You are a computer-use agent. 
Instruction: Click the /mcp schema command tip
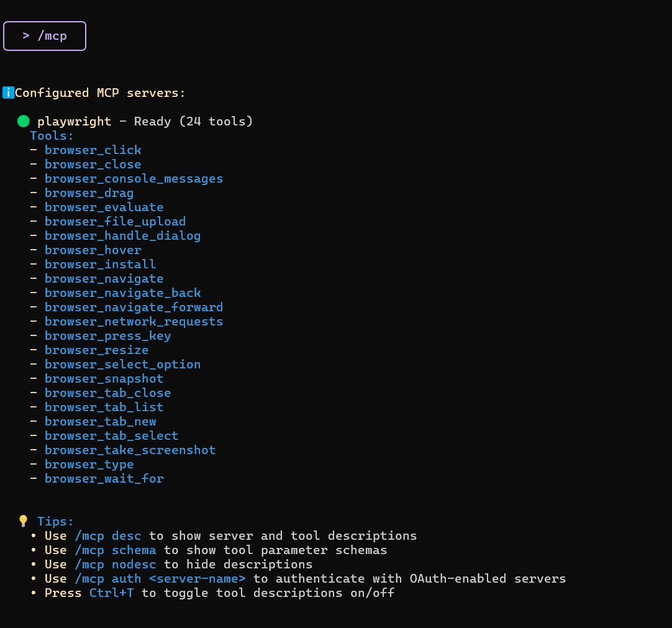pos(115,550)
